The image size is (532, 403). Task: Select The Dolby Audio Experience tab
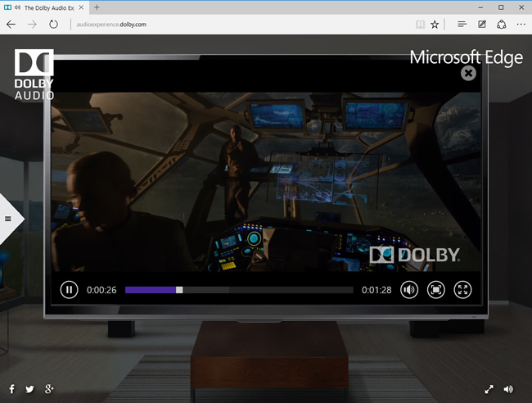(44, 8)
